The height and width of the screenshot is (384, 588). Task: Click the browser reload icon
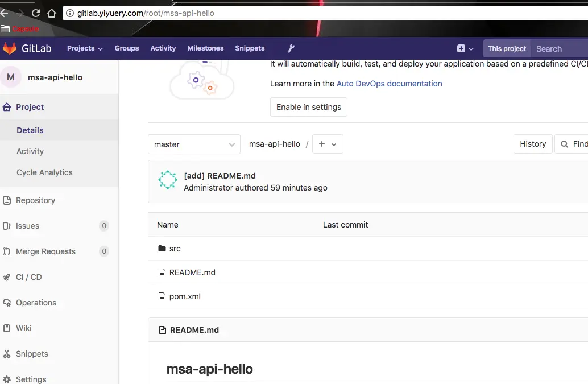click(36, 13)
